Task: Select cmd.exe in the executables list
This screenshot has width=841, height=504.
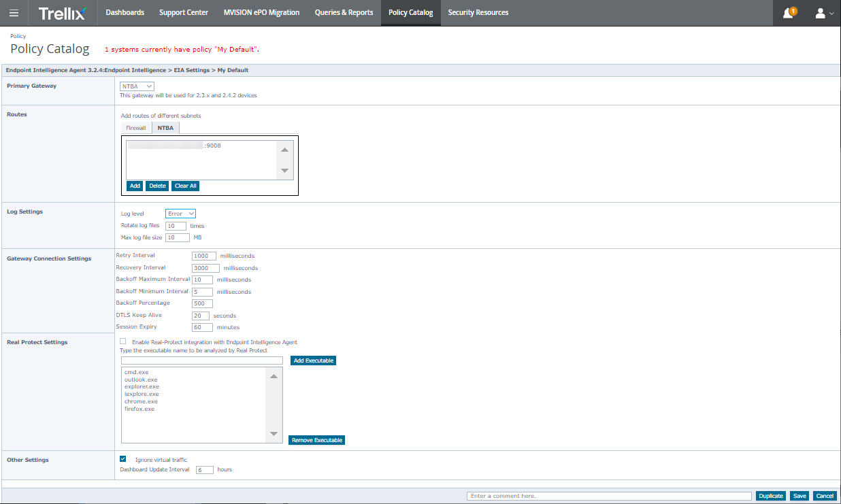Action: tap(137, 372)
